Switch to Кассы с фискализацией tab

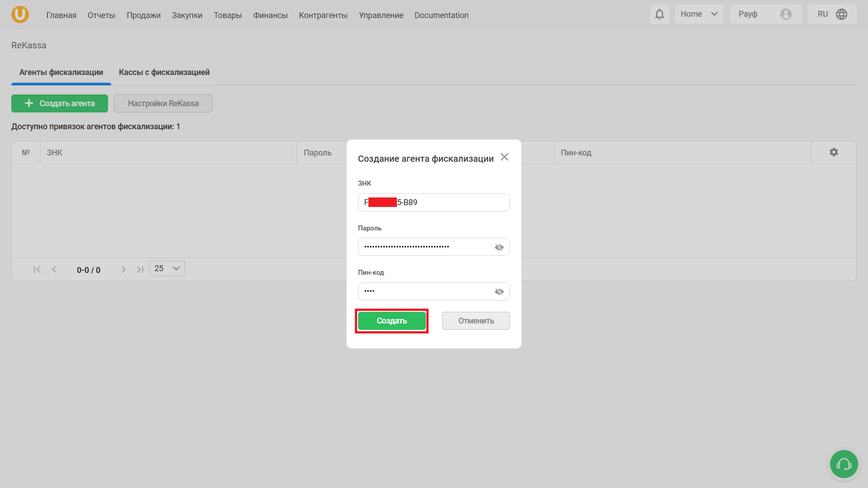(x=164, y=72)
